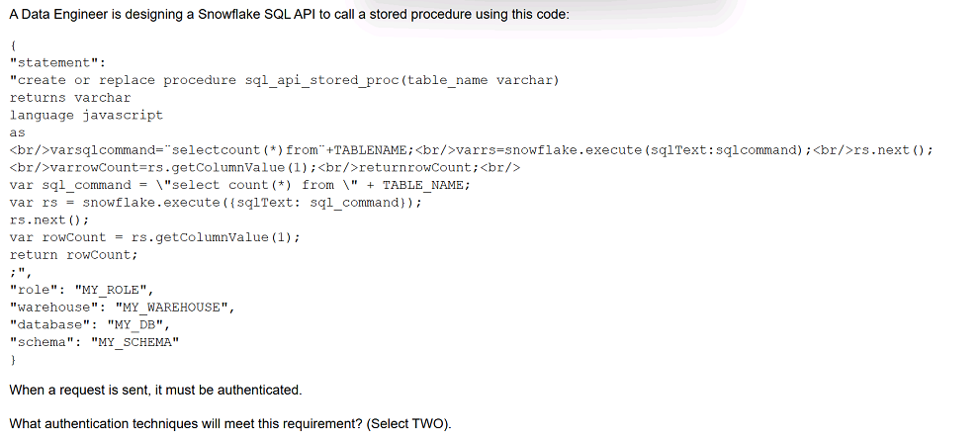Click the 'return rowCount;' line
This screenshot has height=440, width=980.
[x=74, y=254]
